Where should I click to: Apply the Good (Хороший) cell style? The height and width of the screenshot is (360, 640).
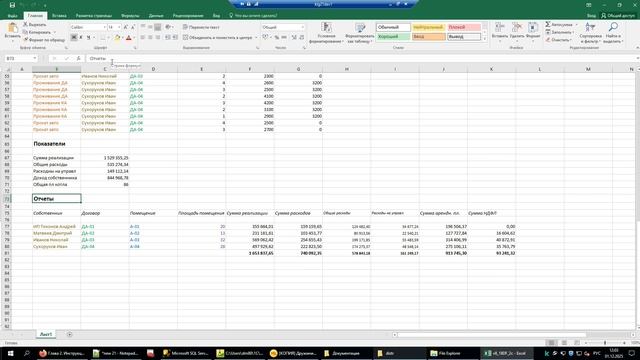coord(393,37)
